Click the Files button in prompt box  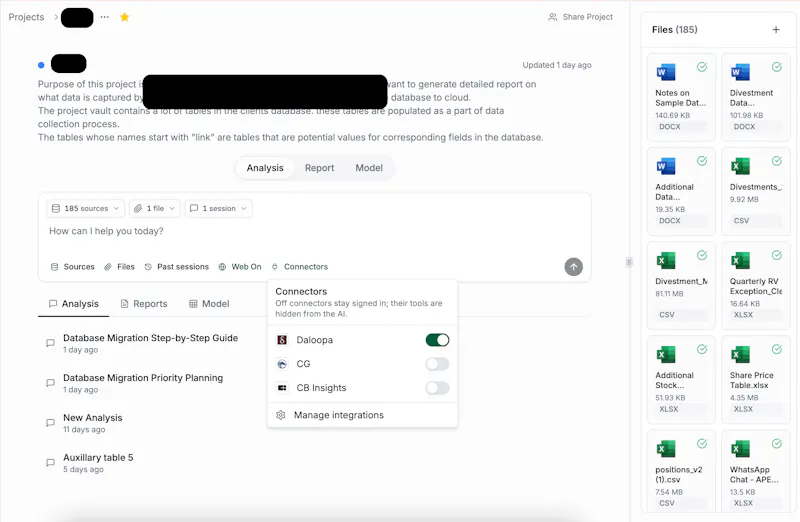pyautogui.click(x=119, y=267)
